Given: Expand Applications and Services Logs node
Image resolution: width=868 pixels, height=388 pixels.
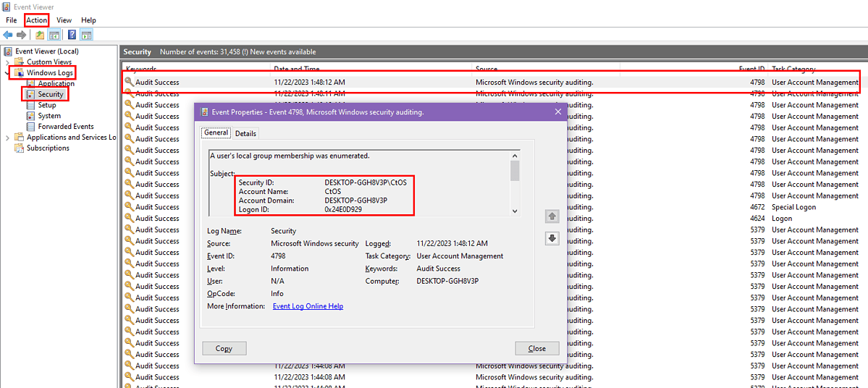Looking at the screenshot, I should coord(7,138).
